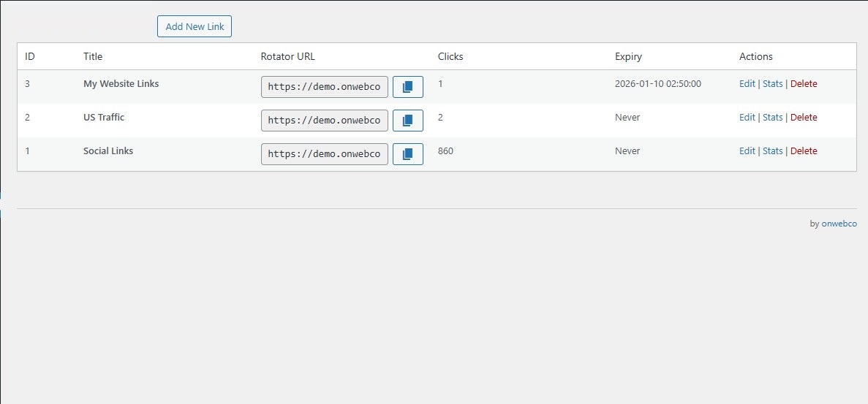
Task: Delete the My Website Links entry
Action: [803, 84]
